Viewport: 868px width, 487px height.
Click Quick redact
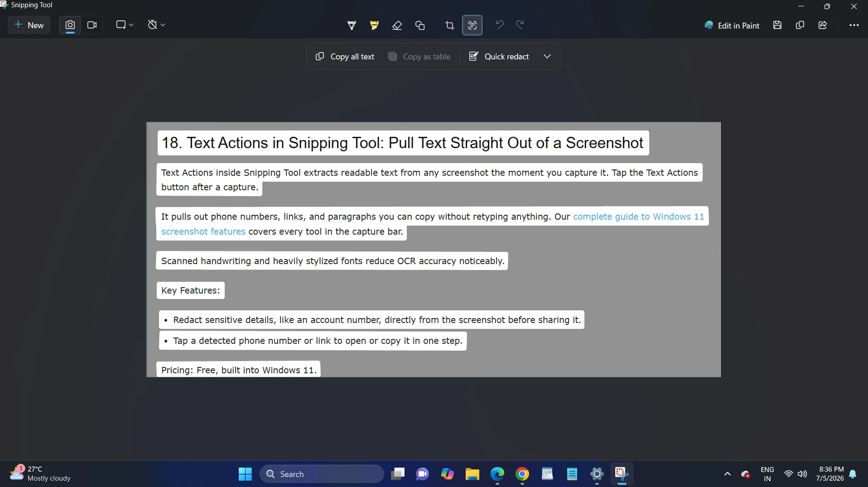499,56
